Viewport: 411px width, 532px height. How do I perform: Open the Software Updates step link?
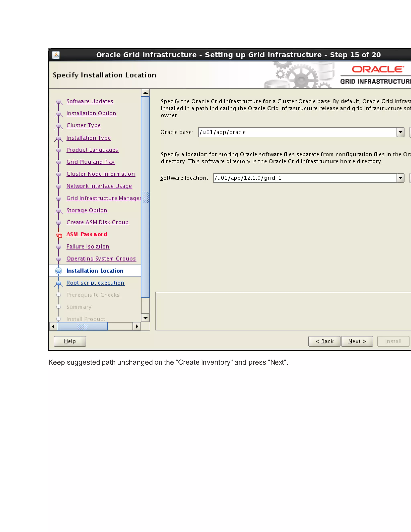[x=90, y=101]
